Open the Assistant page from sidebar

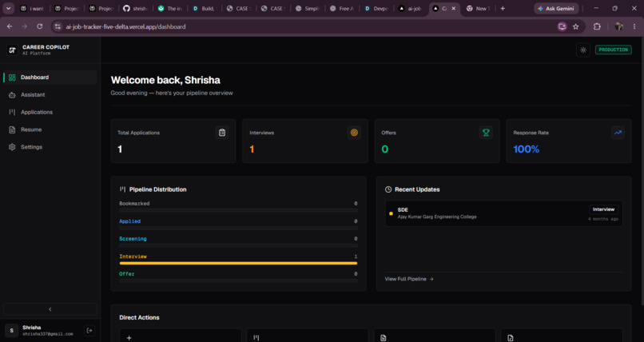50,95
